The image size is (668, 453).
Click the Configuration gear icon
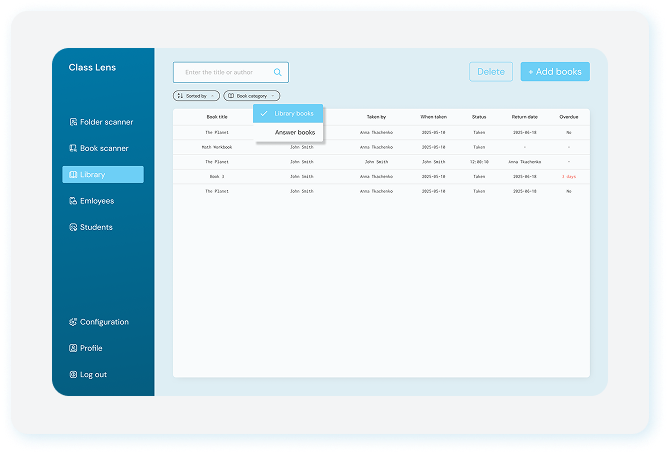[73, 322]
